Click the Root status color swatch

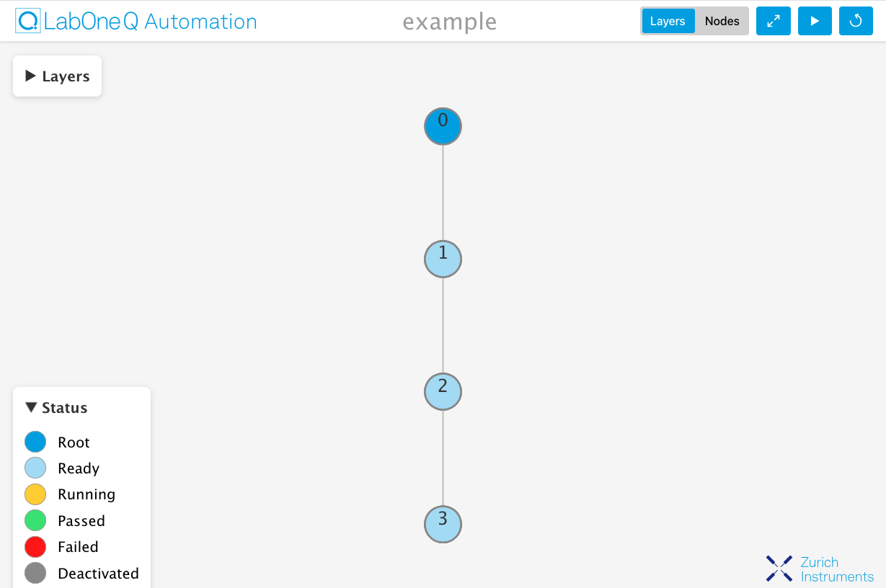click(35, 442)
